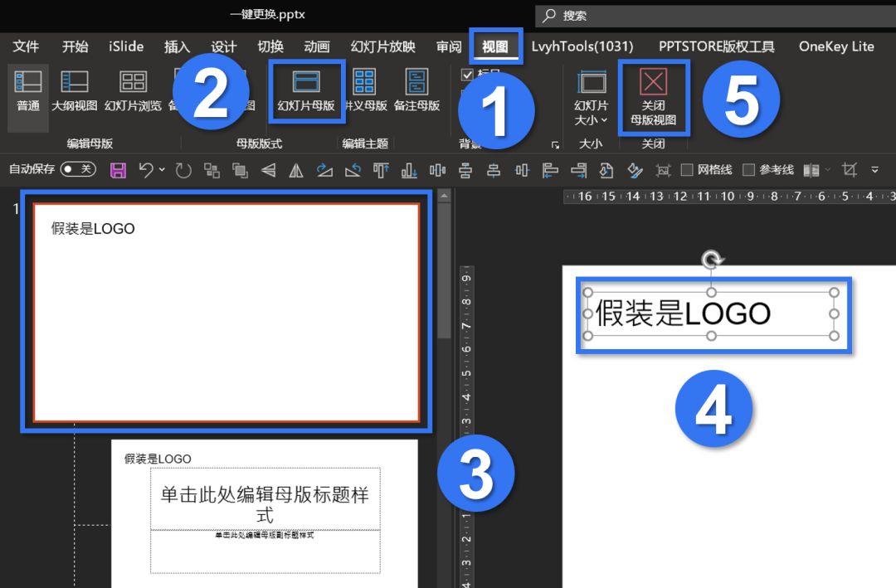Screen dimensions: 896x588
Task: Select the Slide Master view icon
Action: click(305, 91)
